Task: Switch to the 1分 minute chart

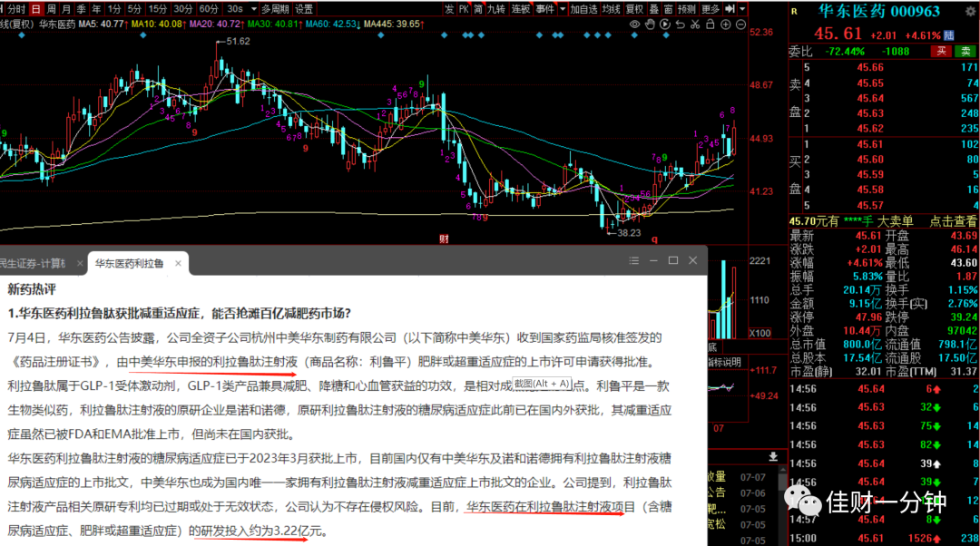Action: pos(113,9)
